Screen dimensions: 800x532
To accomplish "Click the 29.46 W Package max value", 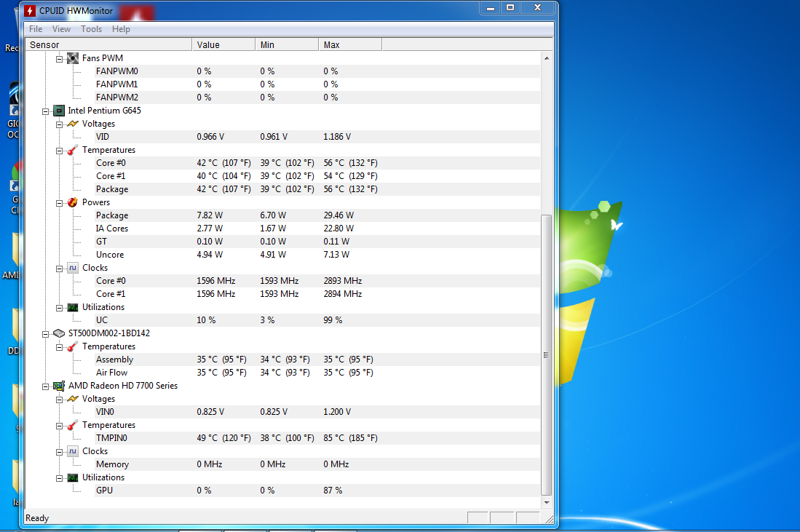I will pos(338,215).
